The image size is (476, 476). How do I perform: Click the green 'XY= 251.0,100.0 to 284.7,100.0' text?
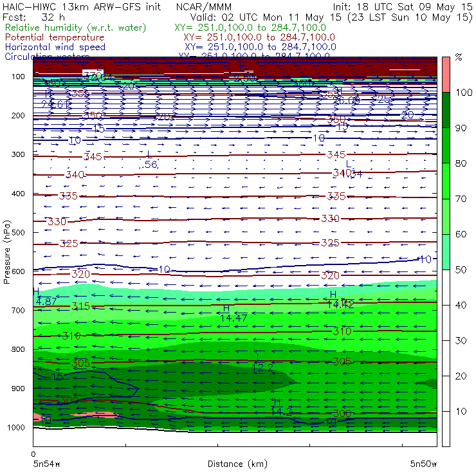click(x=250, y=28)
